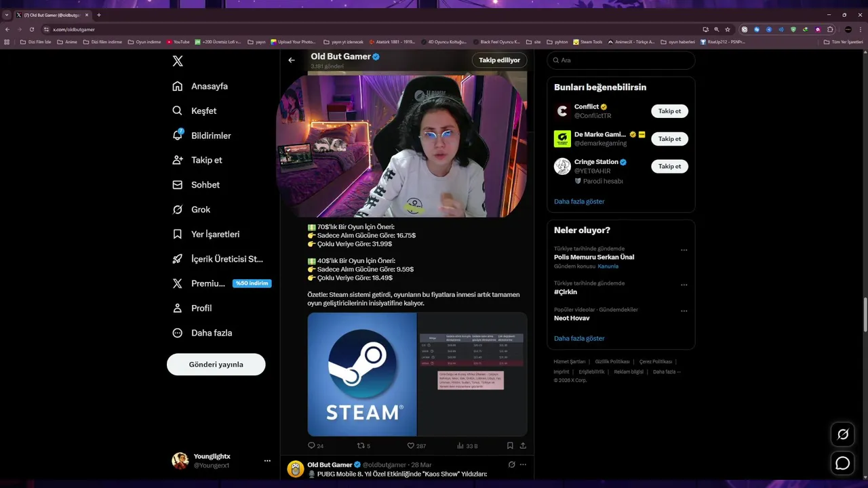Bookmark this page with star icon
Viewport: 868px width, 488px height.
point(728,30)
